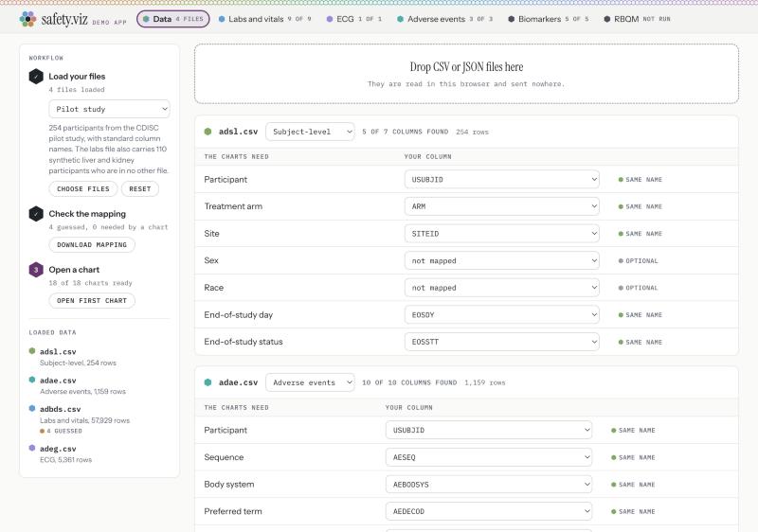Open the End-of-study status EOSSTT dropdown

click(502, 342)
